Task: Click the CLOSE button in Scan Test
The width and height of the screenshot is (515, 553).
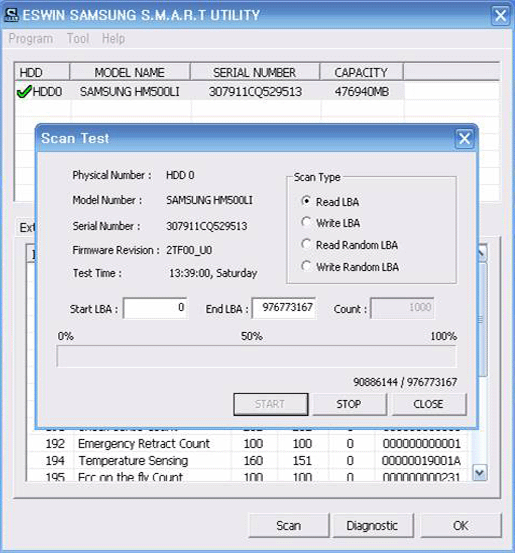Action: (x=428, y=404)
